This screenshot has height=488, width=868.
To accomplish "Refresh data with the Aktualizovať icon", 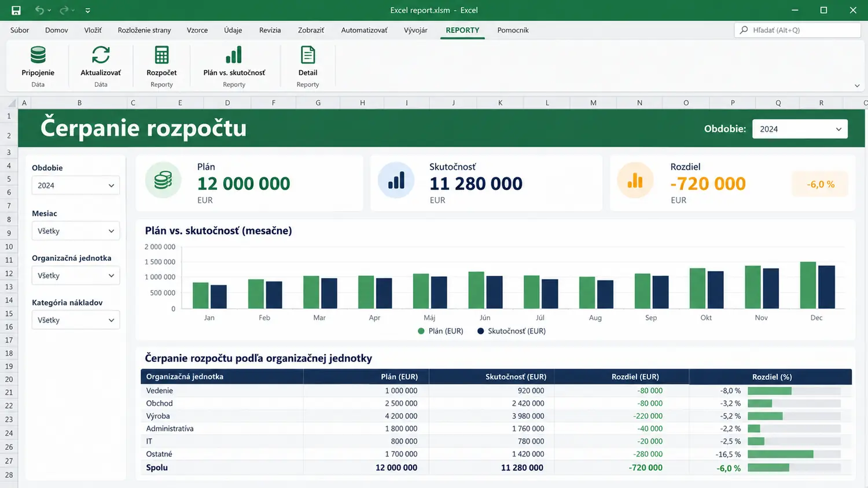I will (x=101, y=55).
